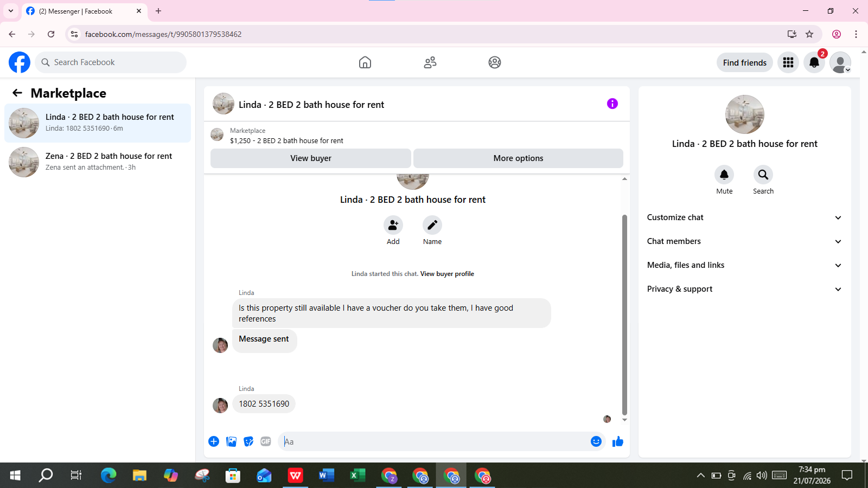
Task: Click the install app icon in address bar
Action: click(792, 34)
